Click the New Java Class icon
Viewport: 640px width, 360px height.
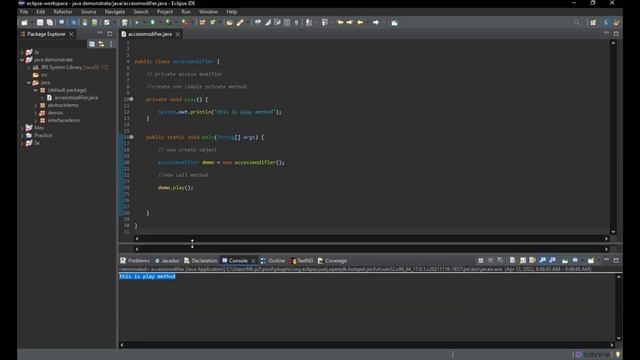(x=213, y=22)
